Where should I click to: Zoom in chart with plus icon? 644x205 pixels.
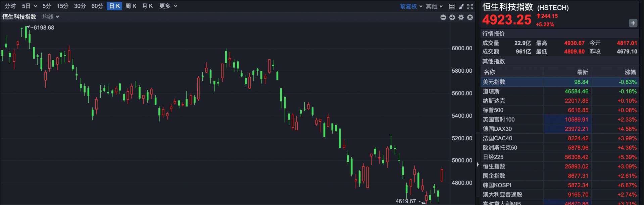(x=452, y=17)
